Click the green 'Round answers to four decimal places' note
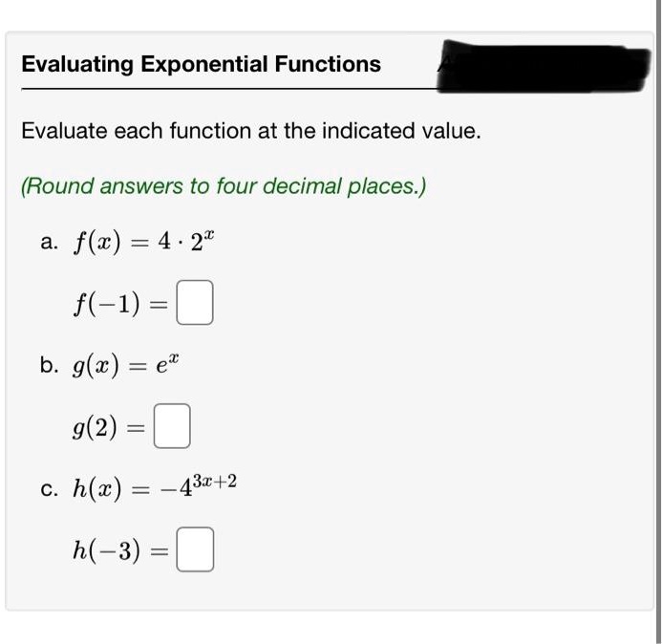Viewport: 662px width, 644px height. coord(224,185)
